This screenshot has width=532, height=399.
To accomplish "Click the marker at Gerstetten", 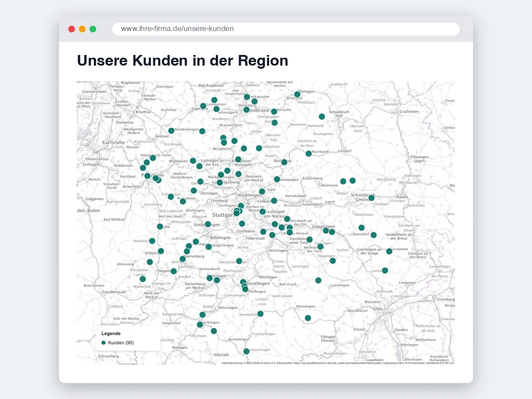I will point(389,251).
